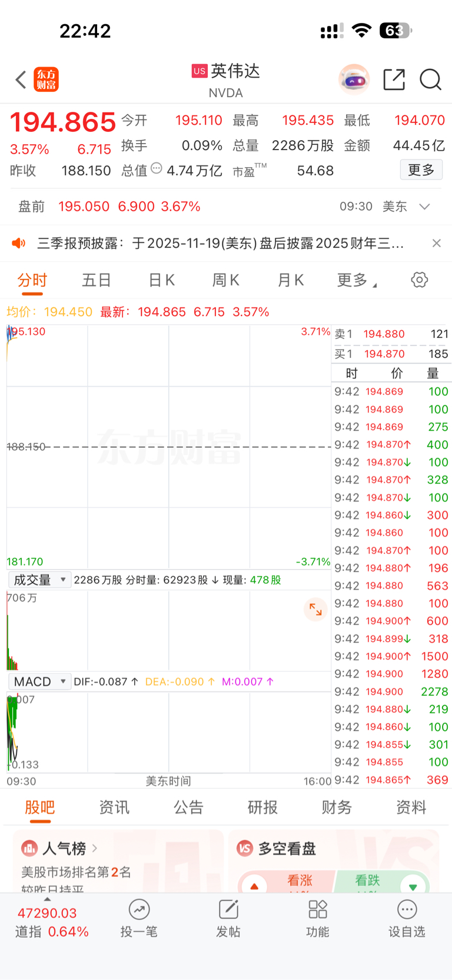Screen dimensions: 452x980
Task: Tap the info icon beside 总值
Action: point(156,168)
